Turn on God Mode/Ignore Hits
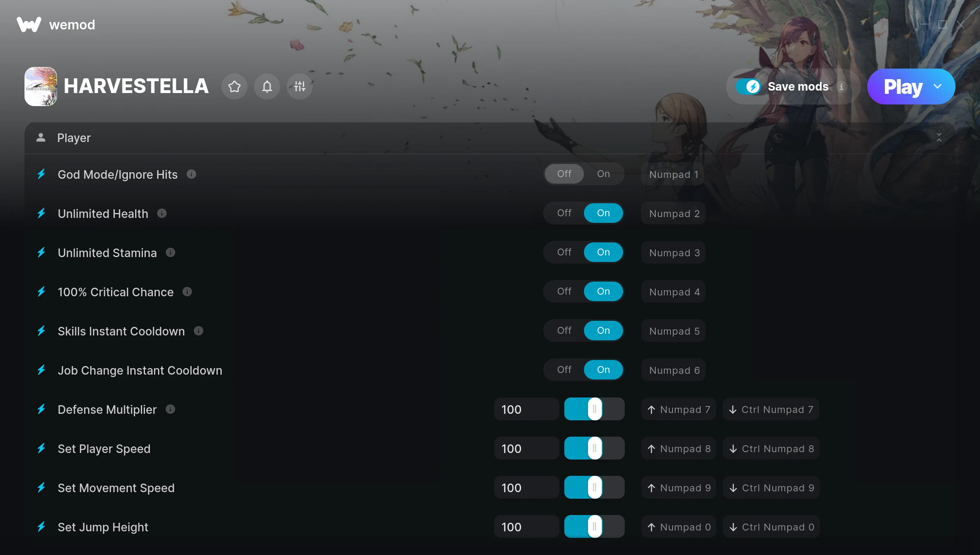This screenshot has height=555, width=980. click(x=604, y=174)
